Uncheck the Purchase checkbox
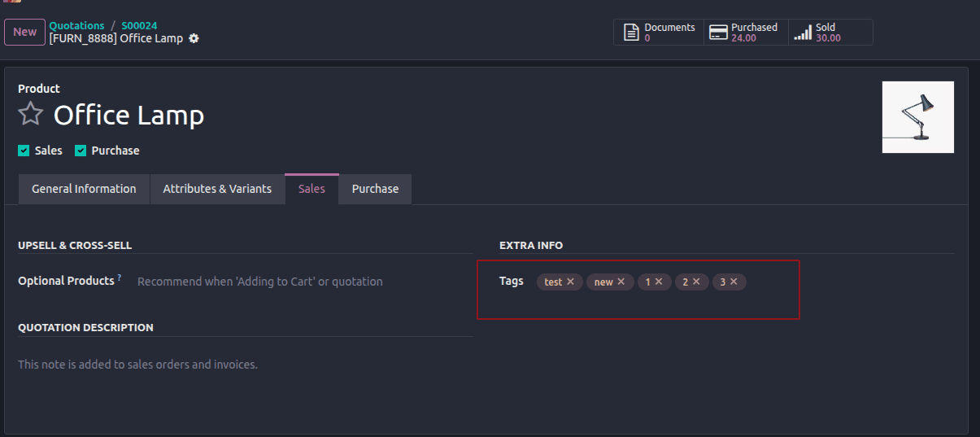This screenshot has height=437, width=980. pyautogui.click(x=81, y=151)
